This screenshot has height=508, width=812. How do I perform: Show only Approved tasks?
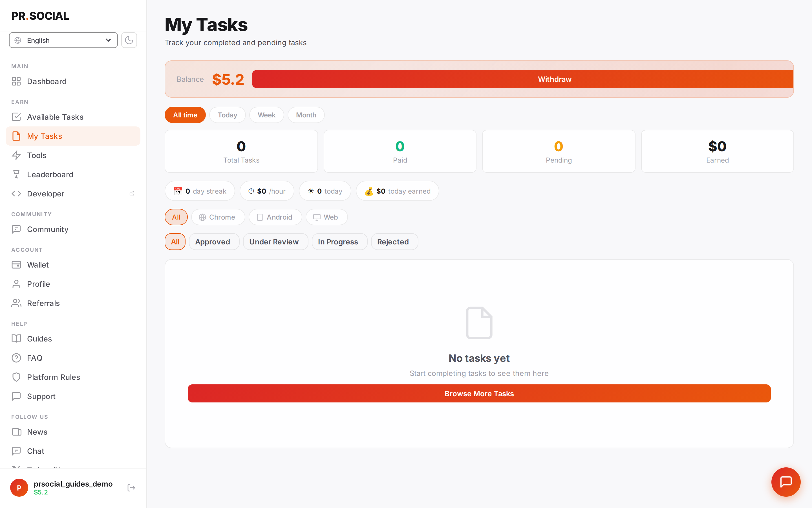[214, 242]
